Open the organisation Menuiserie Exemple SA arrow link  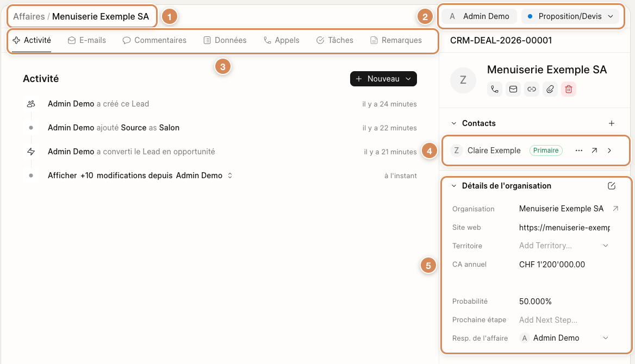click(x=615, y=209)
